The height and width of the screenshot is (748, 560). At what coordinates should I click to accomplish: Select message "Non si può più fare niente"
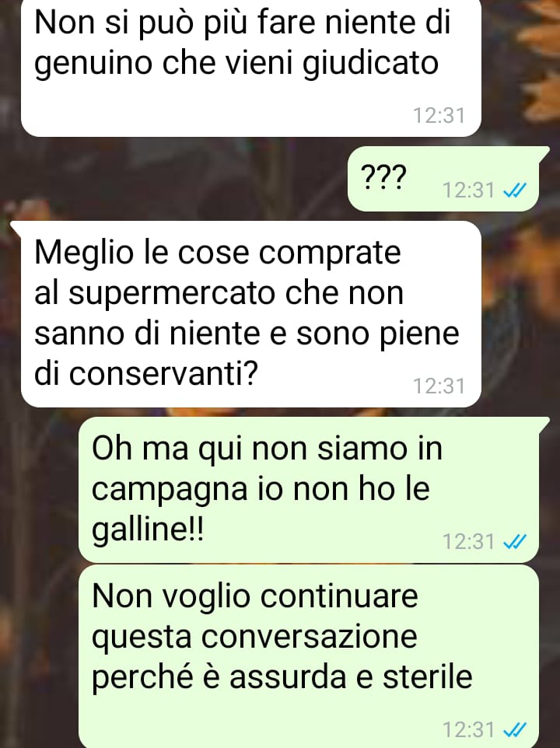pos(251,68)
